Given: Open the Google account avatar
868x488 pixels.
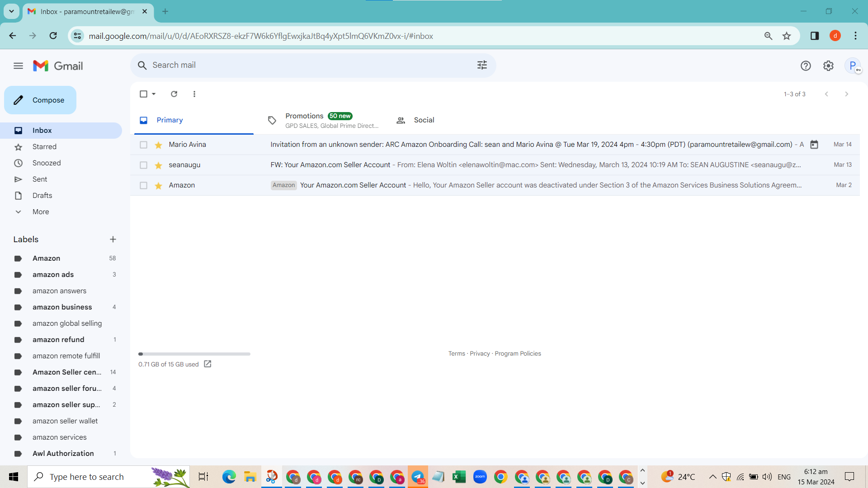Looking at the screenshot, I should pos(853,66).
